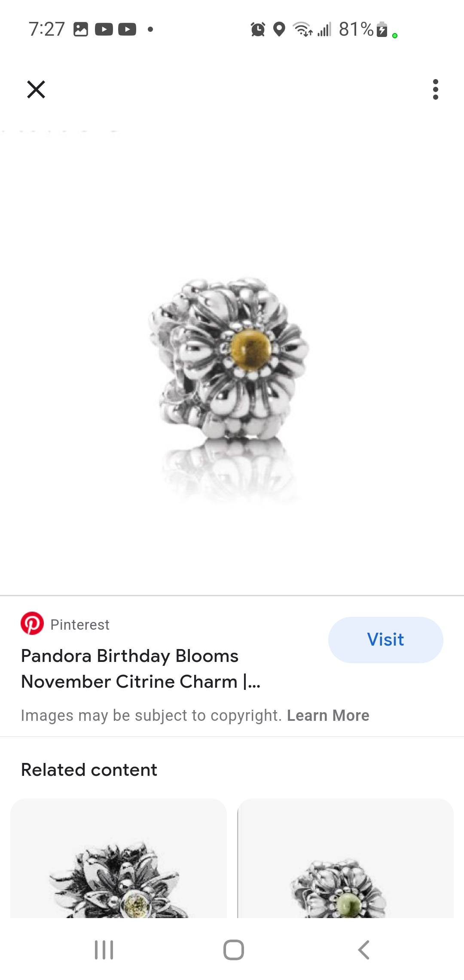464x980 pixels.
Task: Tap the Android home button
Action: 234,950
